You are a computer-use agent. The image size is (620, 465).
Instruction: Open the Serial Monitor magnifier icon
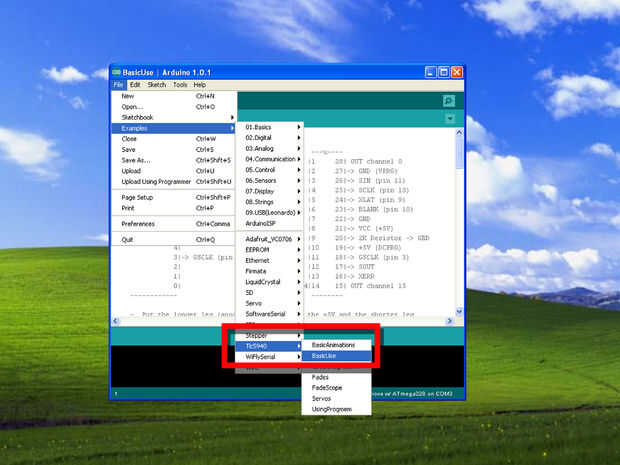pyautogui.click(x=448, y=101)
